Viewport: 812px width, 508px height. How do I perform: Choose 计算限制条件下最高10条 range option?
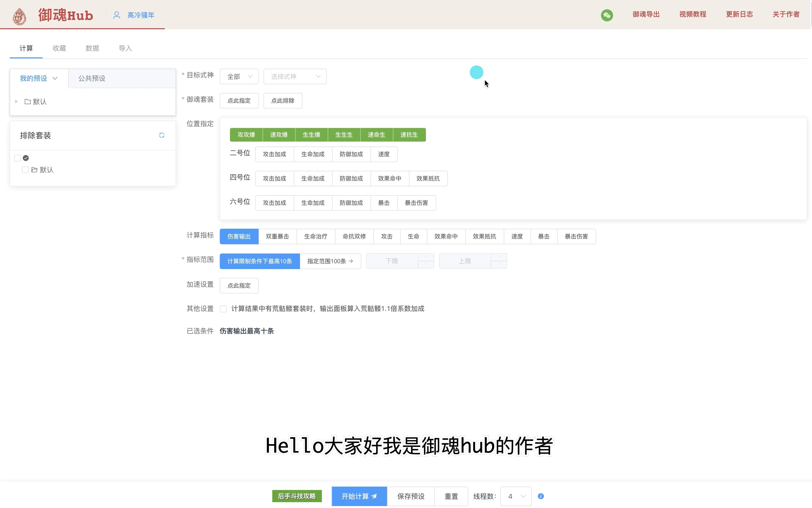(260, 261)
